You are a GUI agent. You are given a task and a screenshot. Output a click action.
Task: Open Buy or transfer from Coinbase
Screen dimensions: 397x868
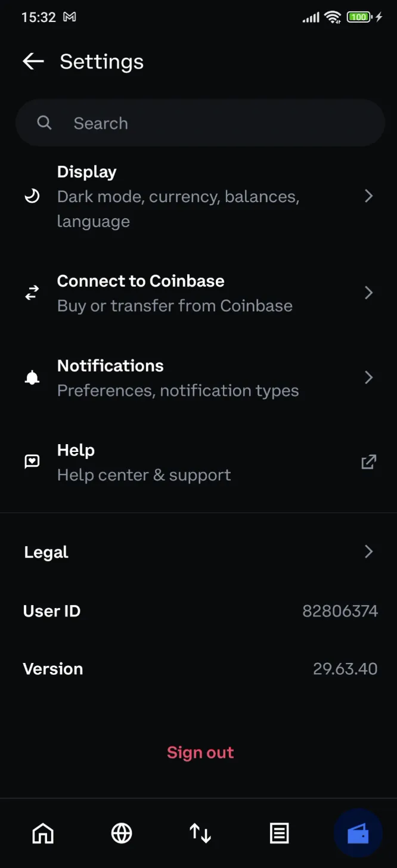(x=174, y=305)
